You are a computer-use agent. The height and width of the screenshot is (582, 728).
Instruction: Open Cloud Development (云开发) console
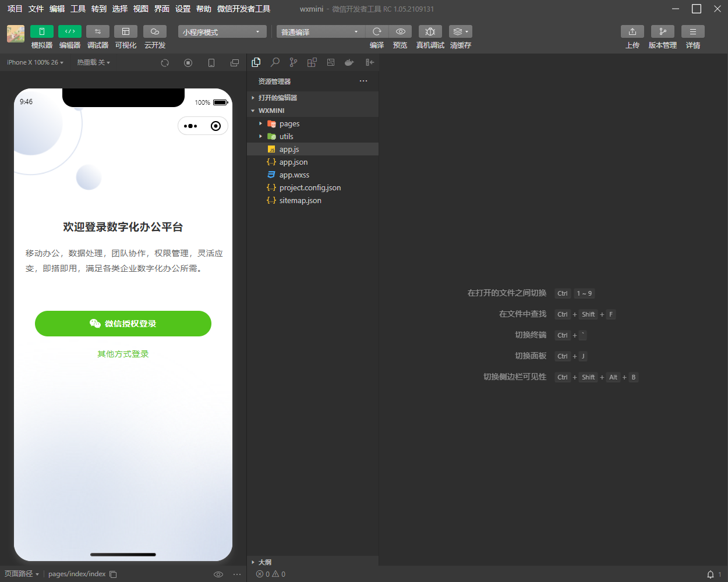[155, 31]
